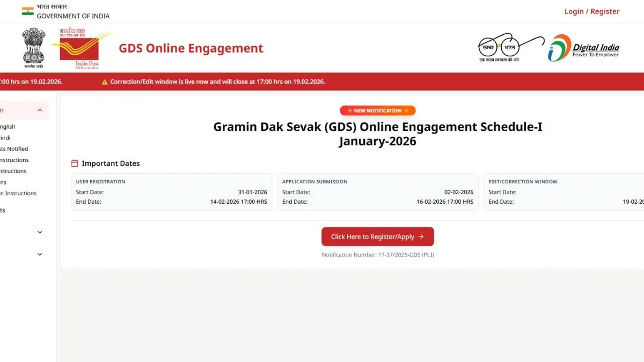644x362 pixels.
Task: Click the India flag icon
Action: 27,11
